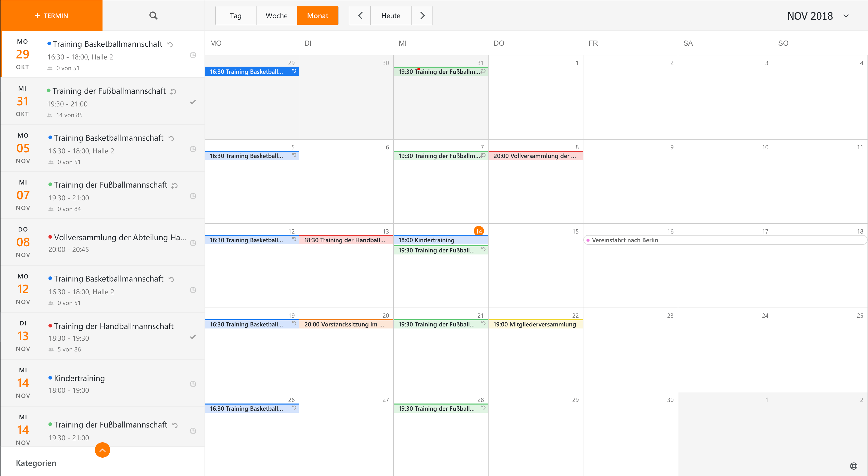The width and height of the screenshot is (868, 476).
Task: Click participants icon at 14 von 85
Action: 49,115
